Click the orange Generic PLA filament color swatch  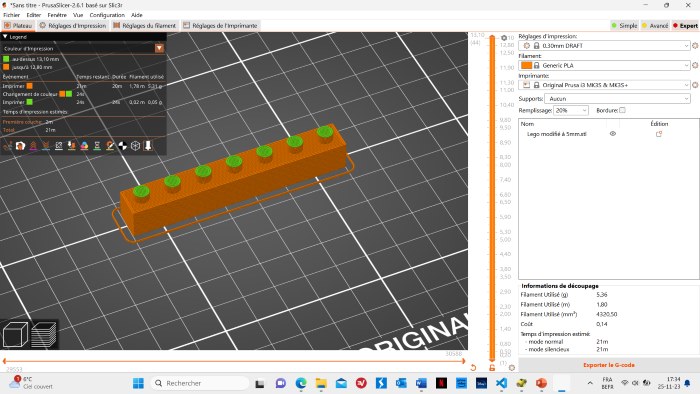pyautogui.click(x=526, y=66)
